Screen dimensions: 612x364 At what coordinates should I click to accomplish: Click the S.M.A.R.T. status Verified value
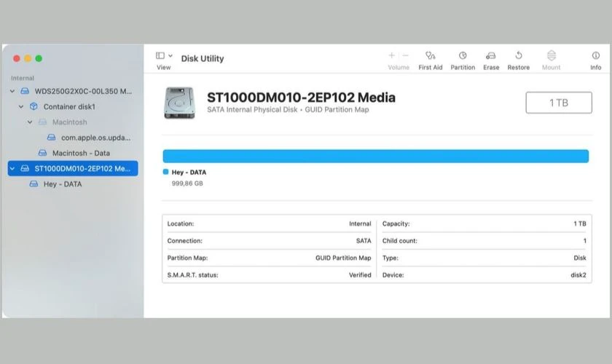(x=360, y=275)
